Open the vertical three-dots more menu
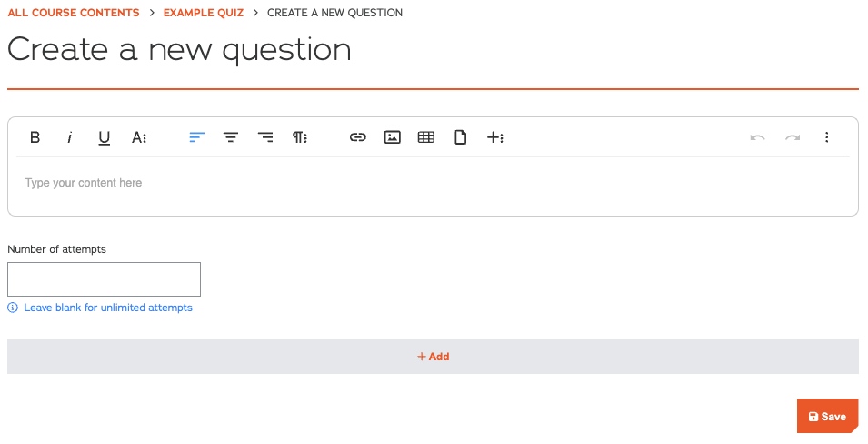 [x=827, y=137]
